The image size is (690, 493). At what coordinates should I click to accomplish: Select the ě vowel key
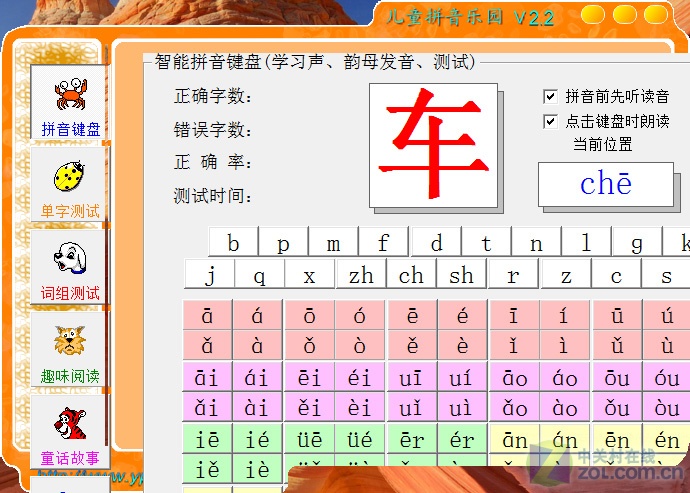tap(412, 345)
